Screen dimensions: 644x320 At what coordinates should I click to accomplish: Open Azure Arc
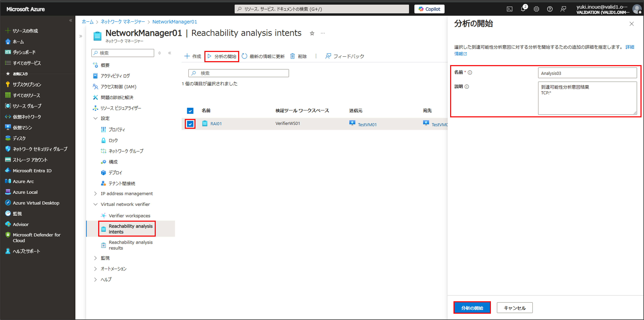(x=19, y=181)
